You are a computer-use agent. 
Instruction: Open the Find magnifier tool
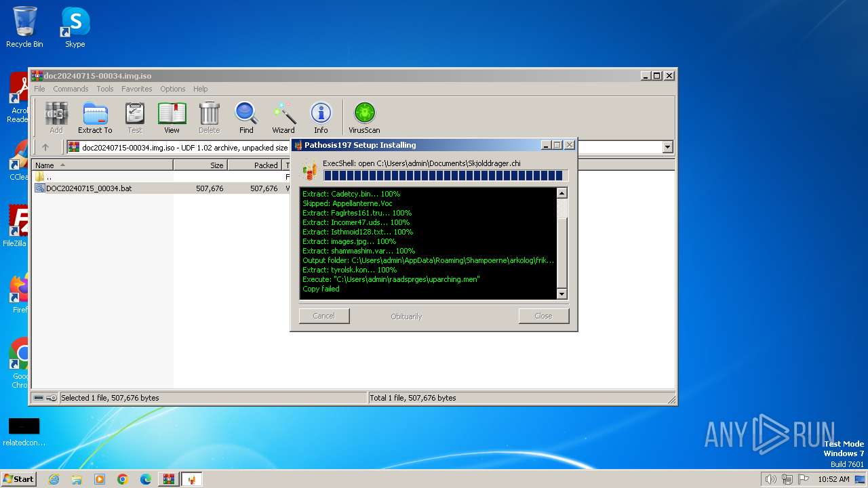[246, 117]
